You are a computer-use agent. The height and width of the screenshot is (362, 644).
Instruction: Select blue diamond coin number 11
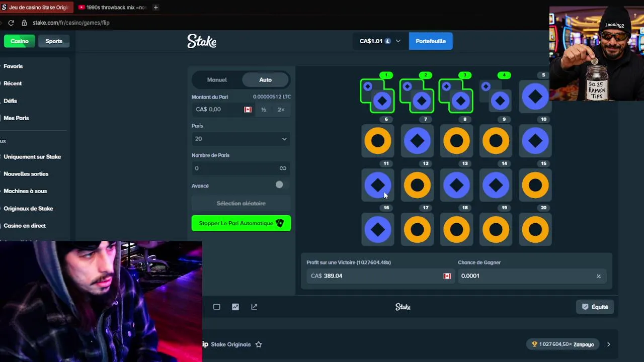[x=377, y=186]
